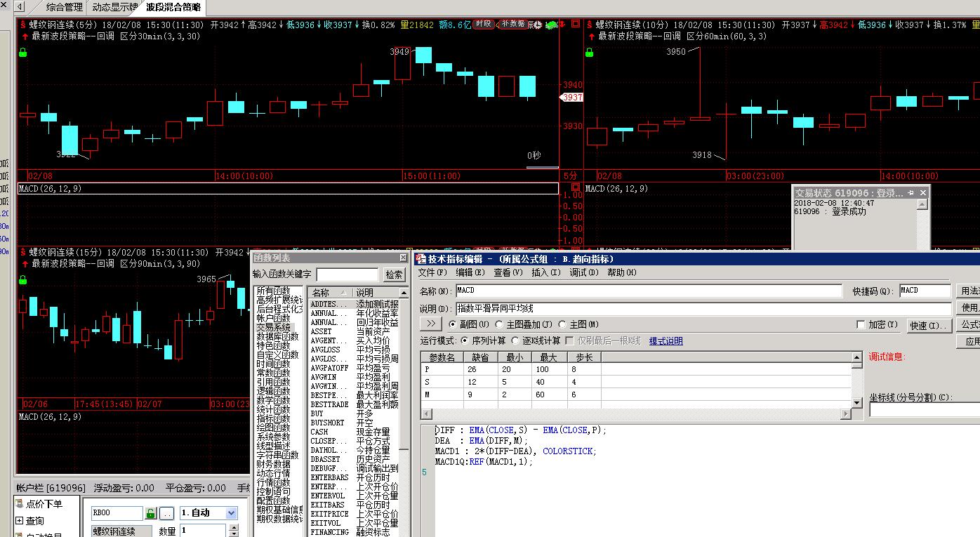This screenshot has width=980, height=537.
Task: Open the 文件(F) menu
Action: tap(432, 272)
